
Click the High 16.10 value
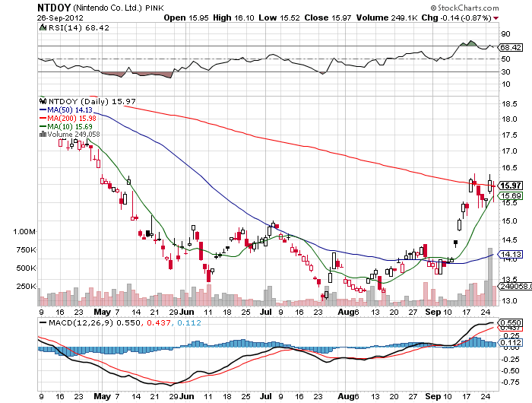233,17
